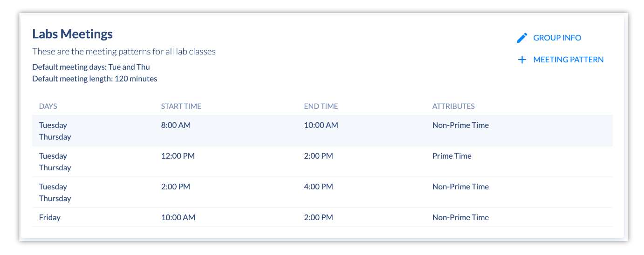The image size is (644, 255).
Task: Click the 10:00 AM end time cell
Action: (x=321, y=125)
